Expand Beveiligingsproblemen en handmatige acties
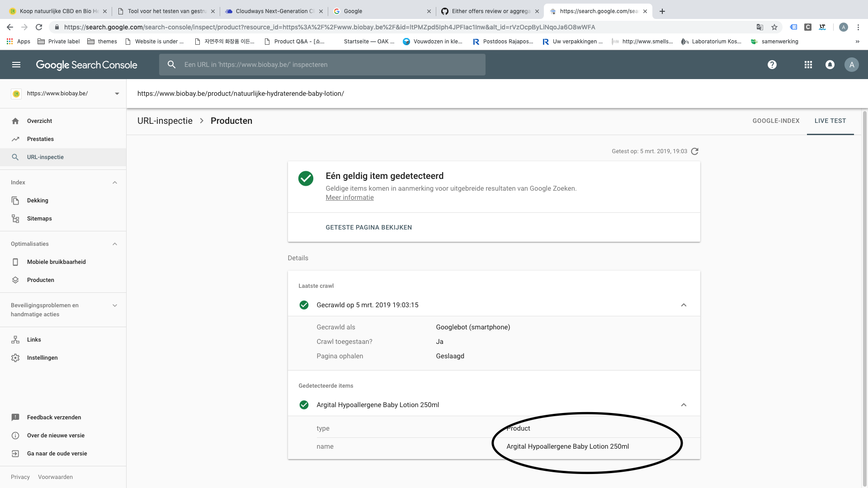 tap(115, 305)
